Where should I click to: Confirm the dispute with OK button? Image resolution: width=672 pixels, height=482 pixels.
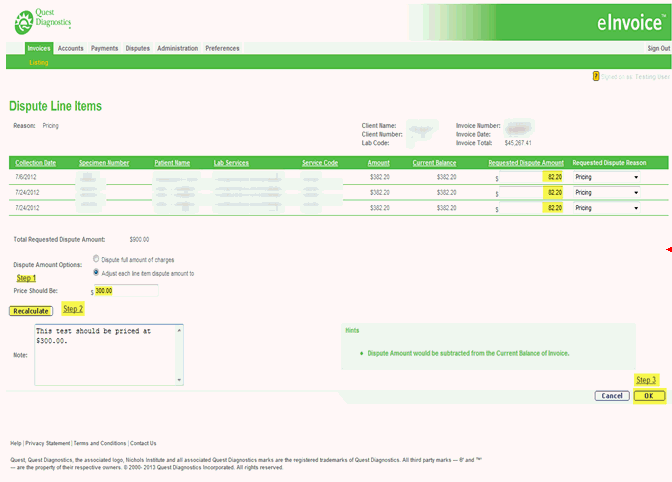[648, 396]
